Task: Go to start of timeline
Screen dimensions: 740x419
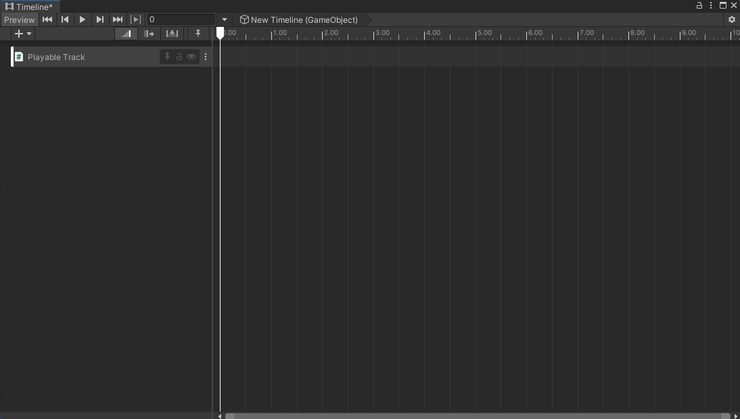Action: click(47, 19)
